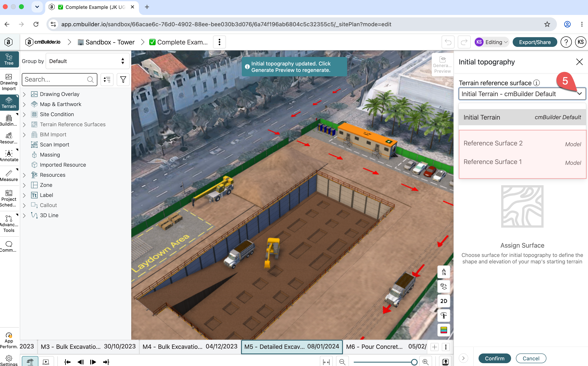The image size is (588, 366).
Task: Expand the Terrain Reference Surfaces node
Action: click(x=24, y=125)
